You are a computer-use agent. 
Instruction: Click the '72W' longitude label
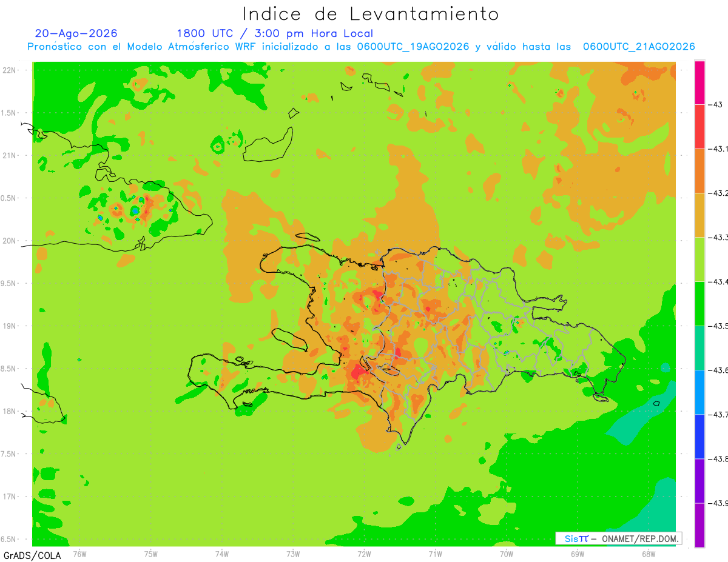(364, 554)
